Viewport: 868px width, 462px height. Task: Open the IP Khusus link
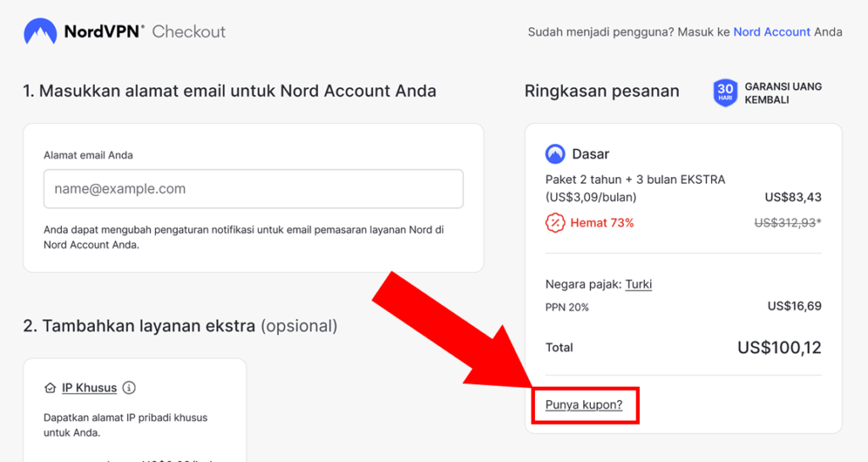89,387
